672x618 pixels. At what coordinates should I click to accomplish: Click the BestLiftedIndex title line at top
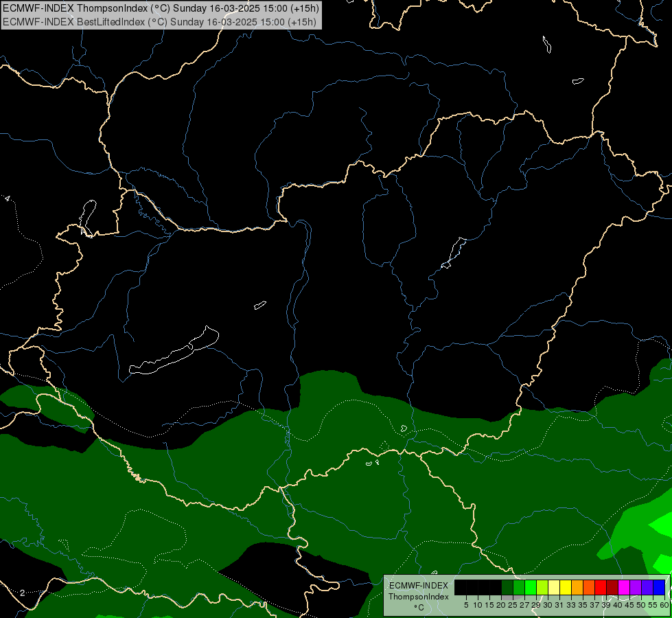[159, 22]
